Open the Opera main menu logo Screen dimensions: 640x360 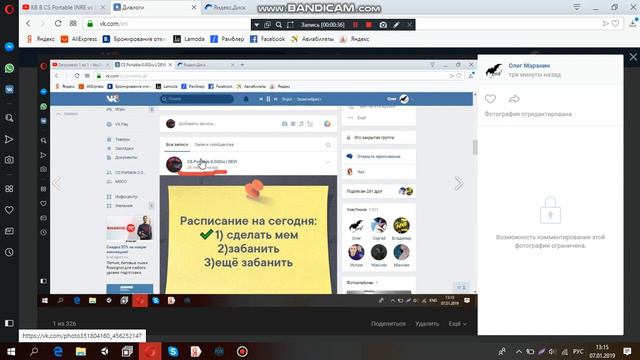(9, 9)
